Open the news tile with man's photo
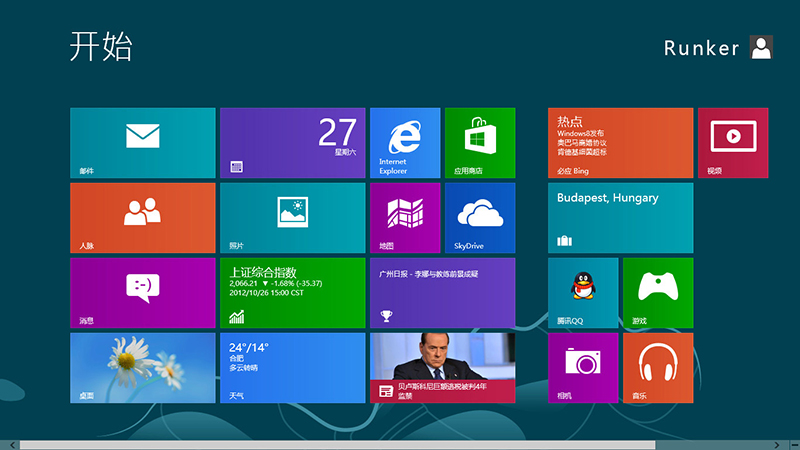Image resolution: width=800 pixels, height=450 pixels. coord(442,367)
